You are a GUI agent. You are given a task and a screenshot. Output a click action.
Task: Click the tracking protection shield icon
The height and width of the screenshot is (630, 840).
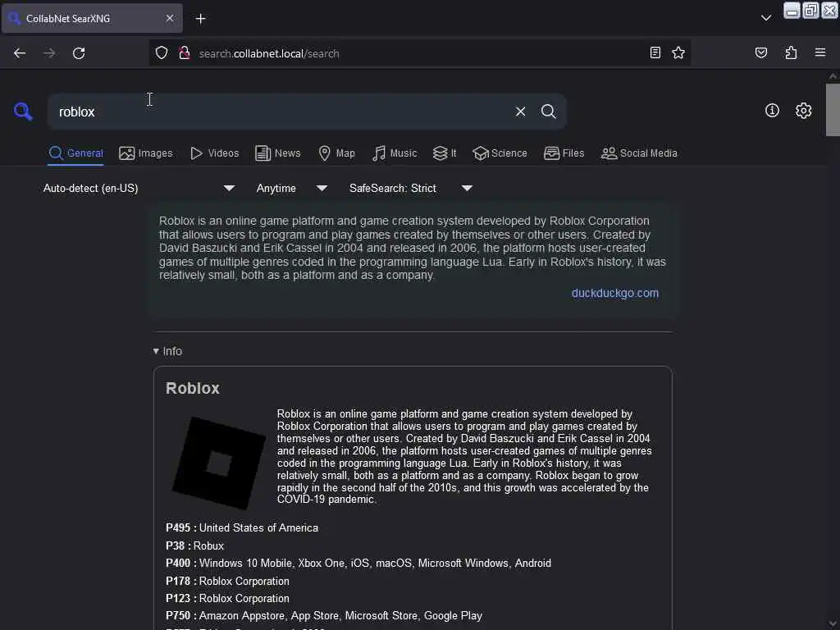click(162, 53)
